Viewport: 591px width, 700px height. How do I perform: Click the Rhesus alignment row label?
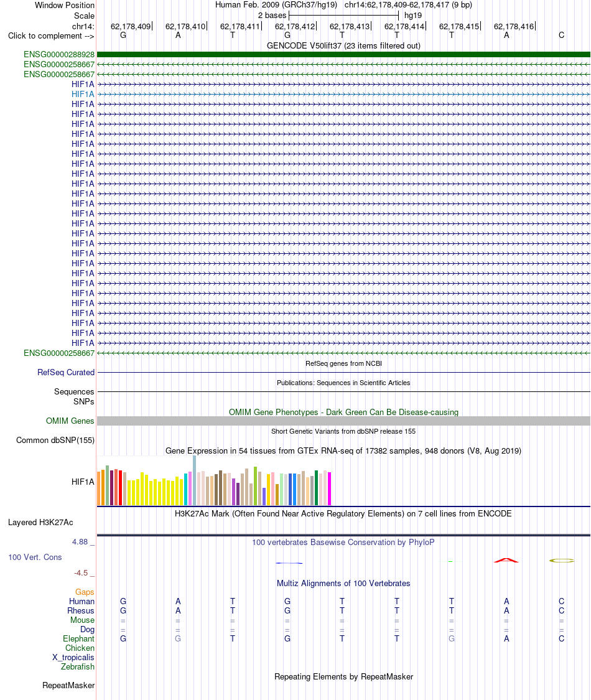[81, 611]
